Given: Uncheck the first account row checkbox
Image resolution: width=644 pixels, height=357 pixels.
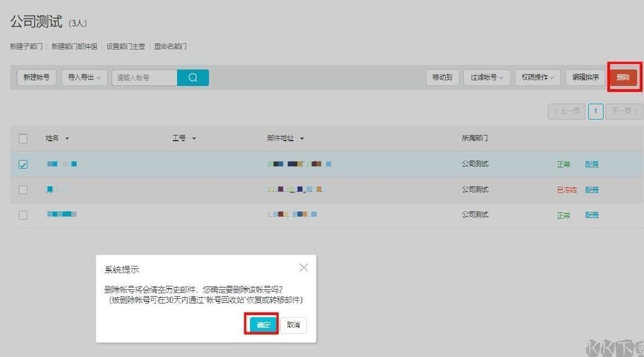Looking at the screenshot, I should (23, 165).
